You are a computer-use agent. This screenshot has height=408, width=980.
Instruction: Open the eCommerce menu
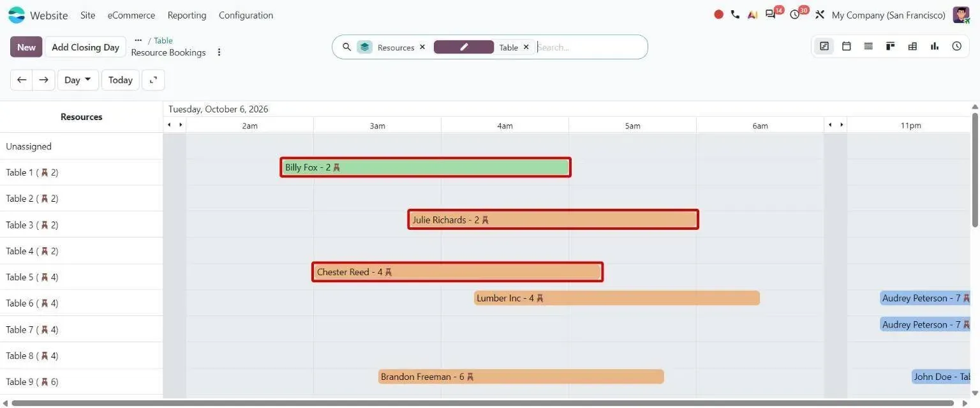[x=131, y=15]
